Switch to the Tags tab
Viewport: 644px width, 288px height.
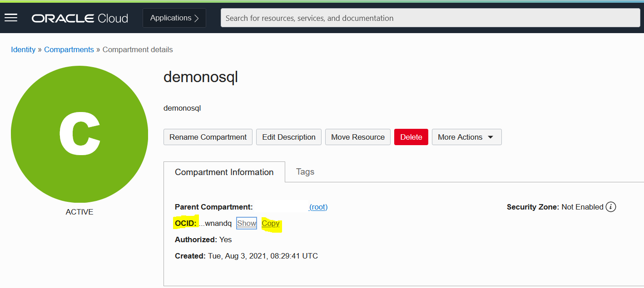[305, 171]
